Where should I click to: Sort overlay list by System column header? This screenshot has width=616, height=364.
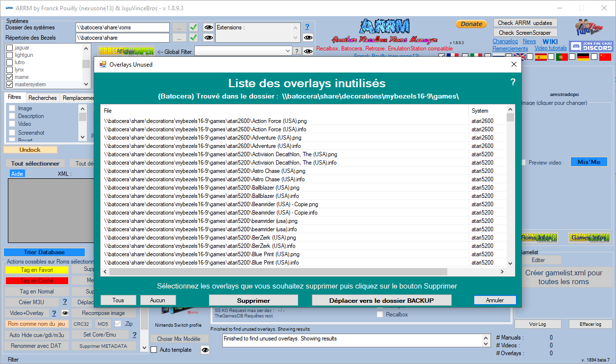(487, 111)
